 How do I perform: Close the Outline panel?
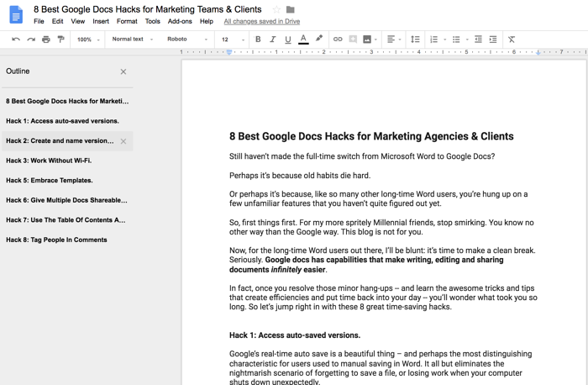click(123, 71)
